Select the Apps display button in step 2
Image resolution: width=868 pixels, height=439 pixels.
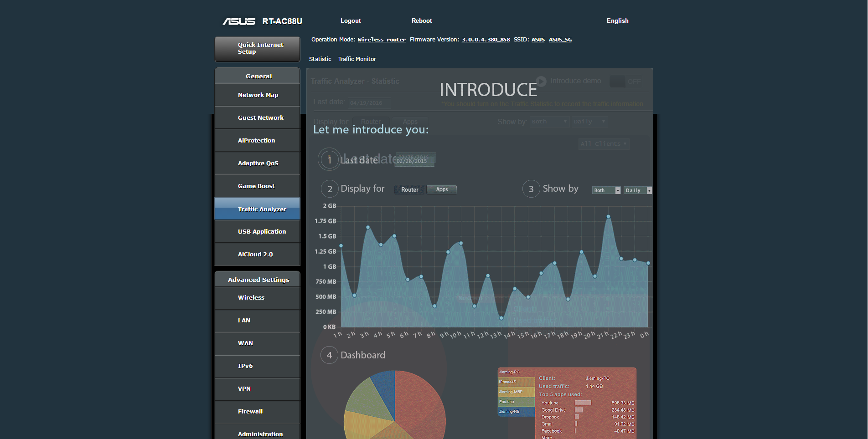click(x=442, y=189)
